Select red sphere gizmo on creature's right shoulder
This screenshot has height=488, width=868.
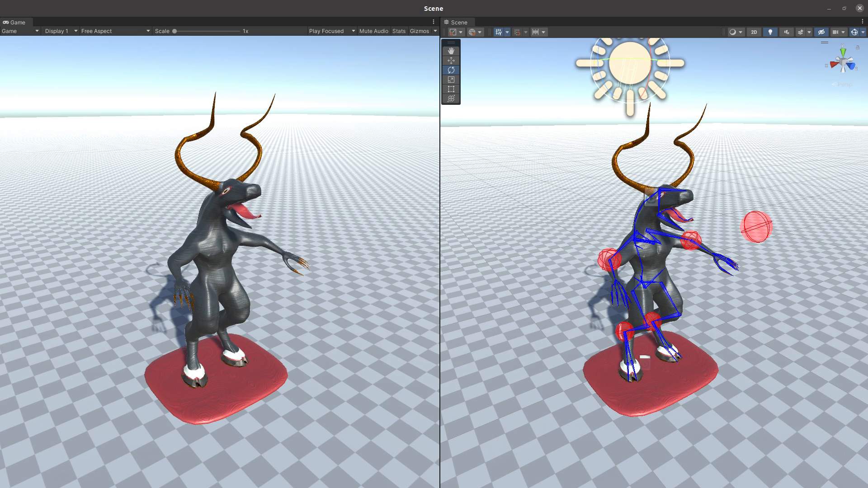pyautogui.click(x=609, y=259)
